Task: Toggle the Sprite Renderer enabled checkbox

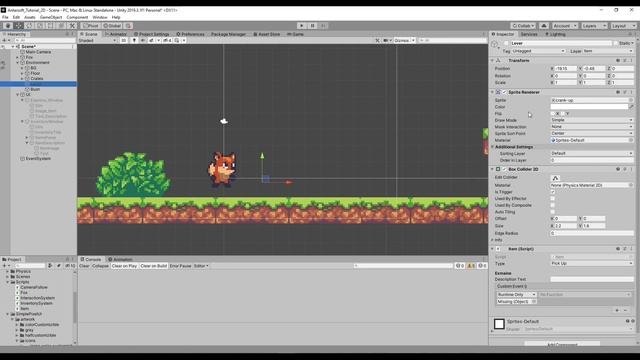Action: pos(504,92)
